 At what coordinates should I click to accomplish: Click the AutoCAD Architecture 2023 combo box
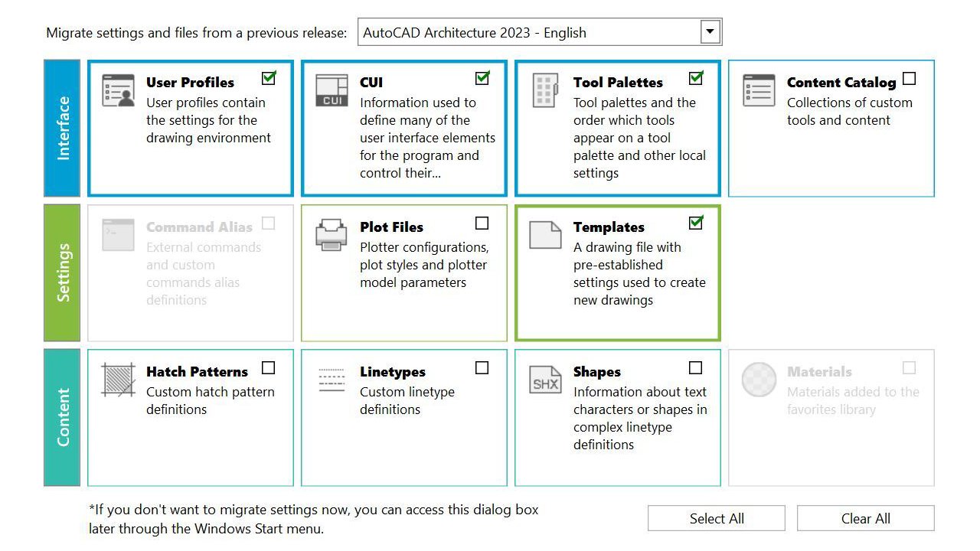tap(528, 32)
